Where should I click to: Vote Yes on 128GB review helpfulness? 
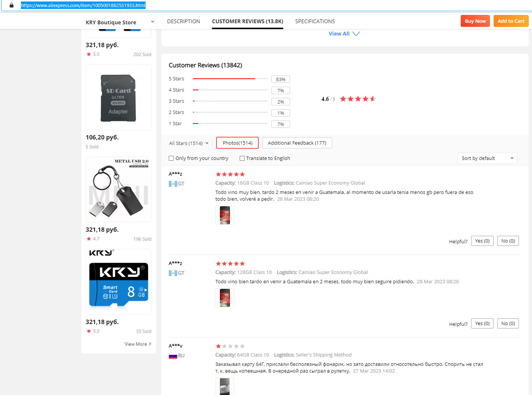(x=482, y=324)
